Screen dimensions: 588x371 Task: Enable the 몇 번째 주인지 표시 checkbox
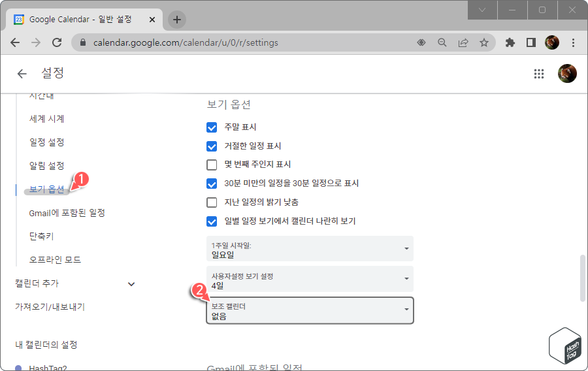(212, 165)
